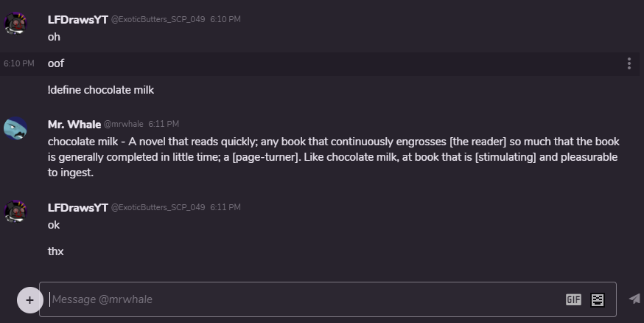644x323 pixels.
Task: Click LFDrawsYT's avatar beside the 'ok' message
Action: (x=16, y=212)
